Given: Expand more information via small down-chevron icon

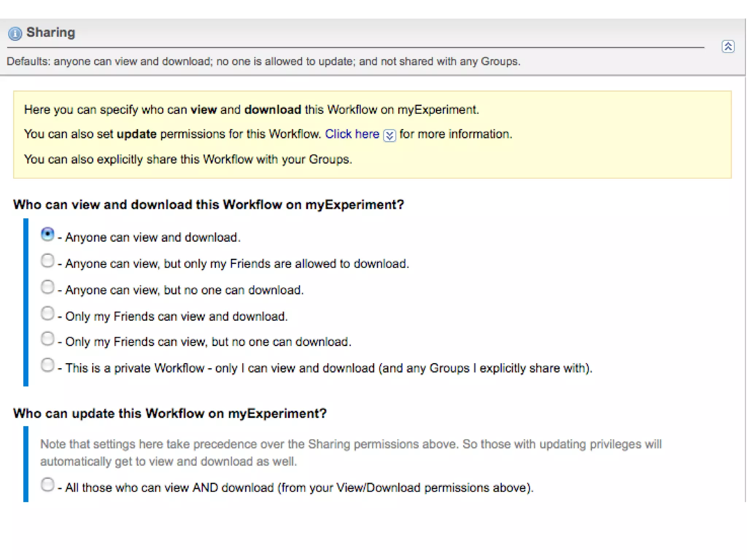Looking at the screenshot, I should click(x=389, y=135).
